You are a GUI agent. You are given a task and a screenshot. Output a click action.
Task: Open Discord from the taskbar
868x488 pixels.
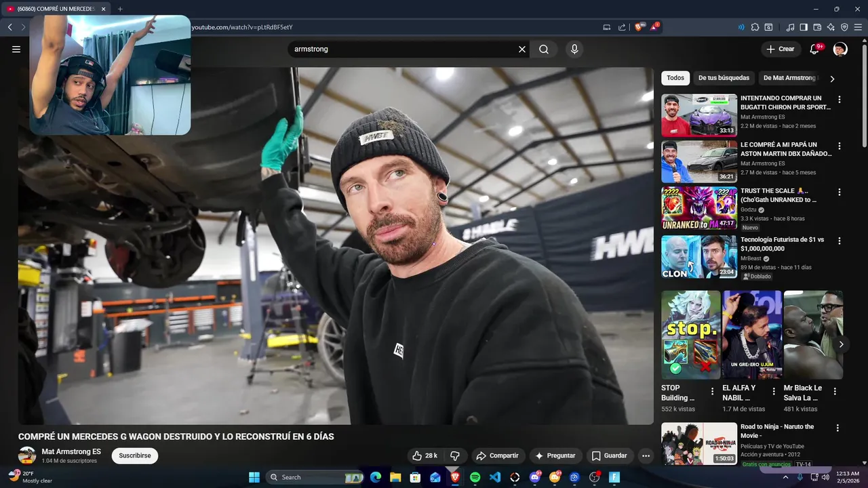pyautogui.click(x=534, y=477)
